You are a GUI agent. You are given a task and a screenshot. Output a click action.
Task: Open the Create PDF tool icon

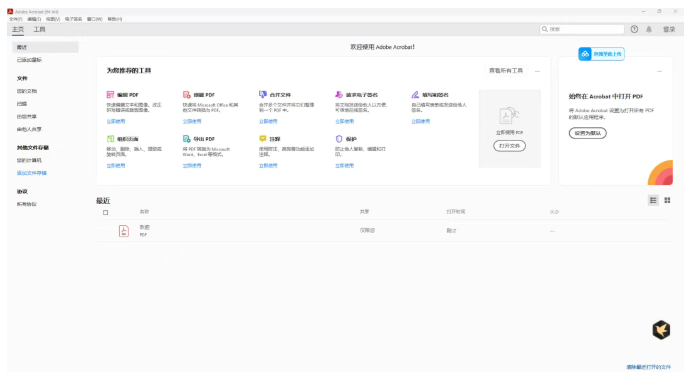tap(187, 94)
